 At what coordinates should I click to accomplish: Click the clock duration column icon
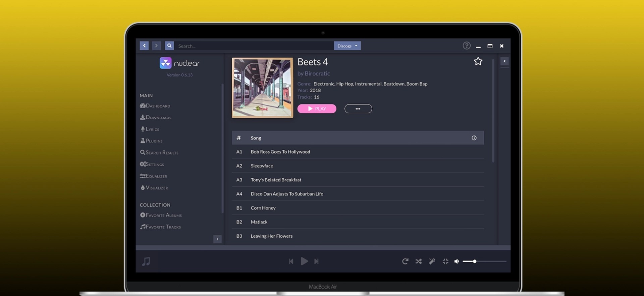[474, 138]
